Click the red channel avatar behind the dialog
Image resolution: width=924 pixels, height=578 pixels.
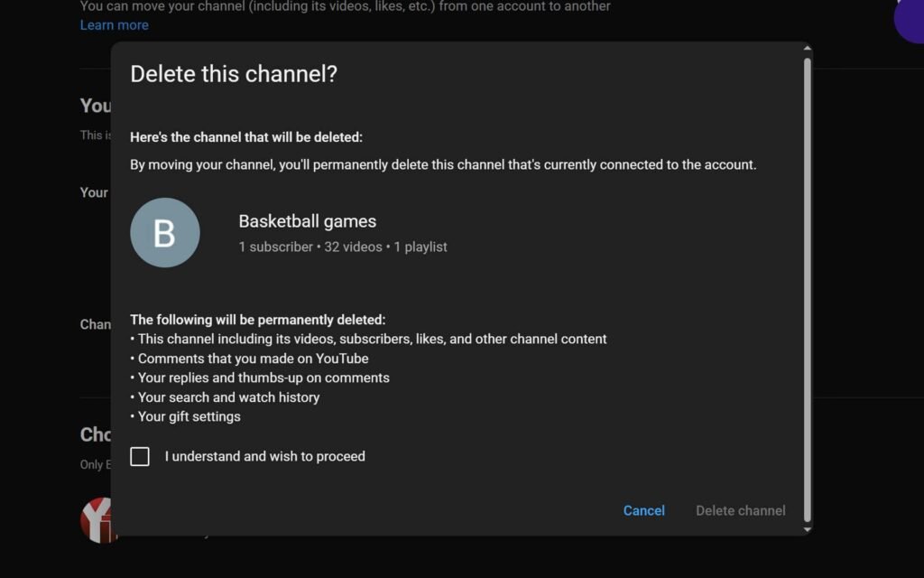click(x=96, y=519)
